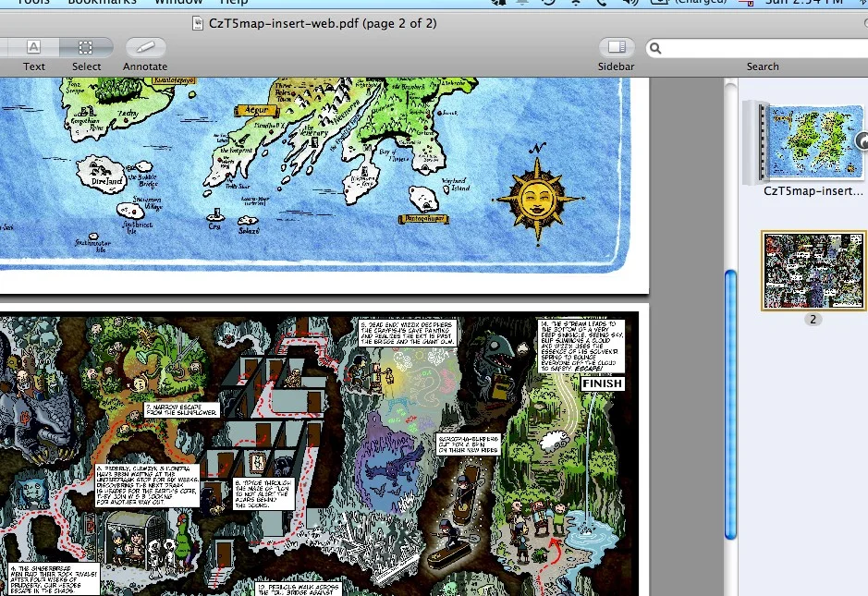Select the Text tool button

(x=33, y=48)
